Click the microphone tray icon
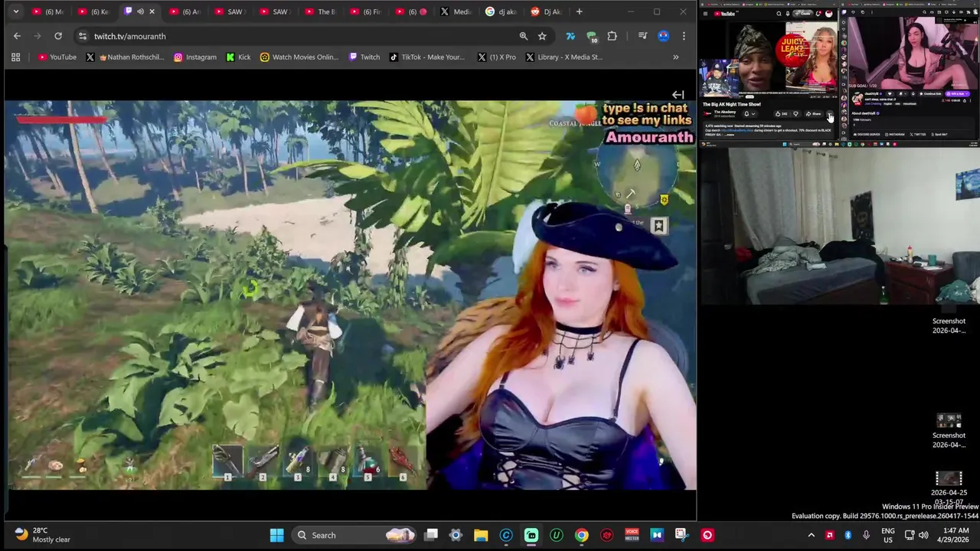This screenshot has width=980, height=551. tap(866, 535)
